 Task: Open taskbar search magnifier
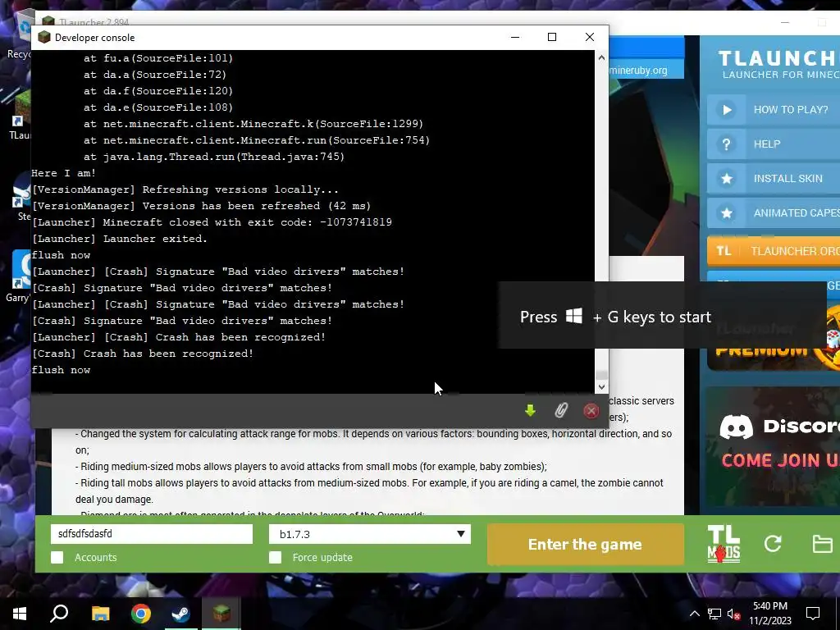tap(59, 614)
